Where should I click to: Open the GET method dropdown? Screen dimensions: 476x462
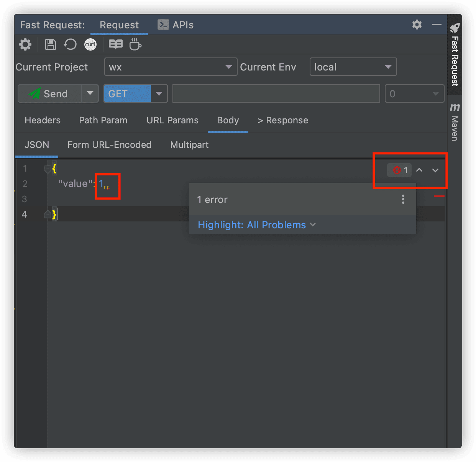pos(159,94)
